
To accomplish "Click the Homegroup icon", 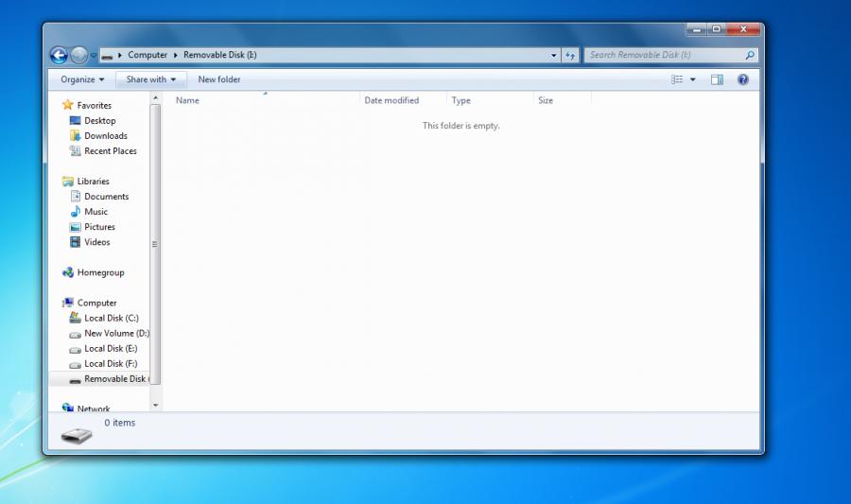I will [x=68, y=272].
